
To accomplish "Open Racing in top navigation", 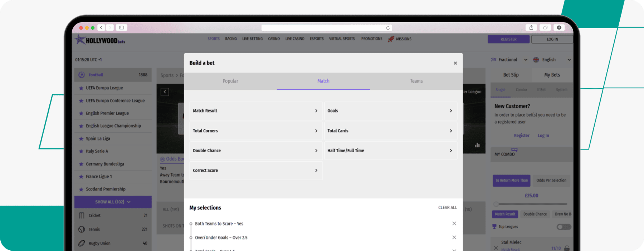I will 231,39.
